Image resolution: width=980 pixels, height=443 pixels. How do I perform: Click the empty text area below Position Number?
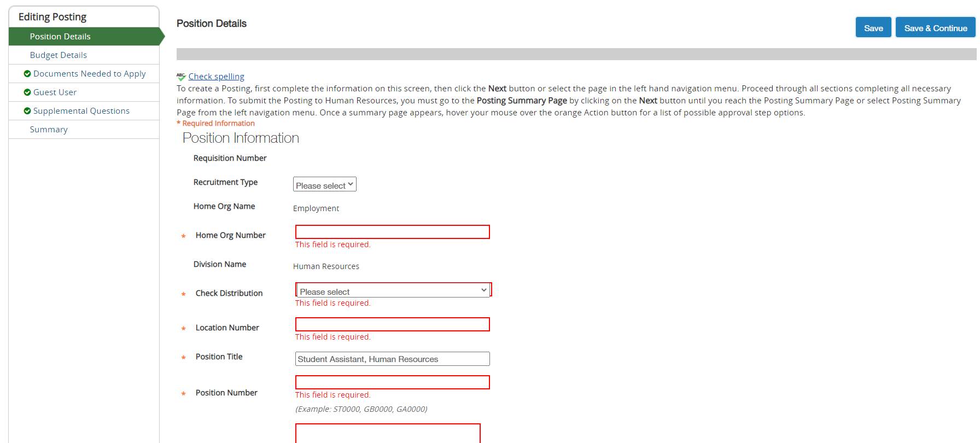point(388,433)
